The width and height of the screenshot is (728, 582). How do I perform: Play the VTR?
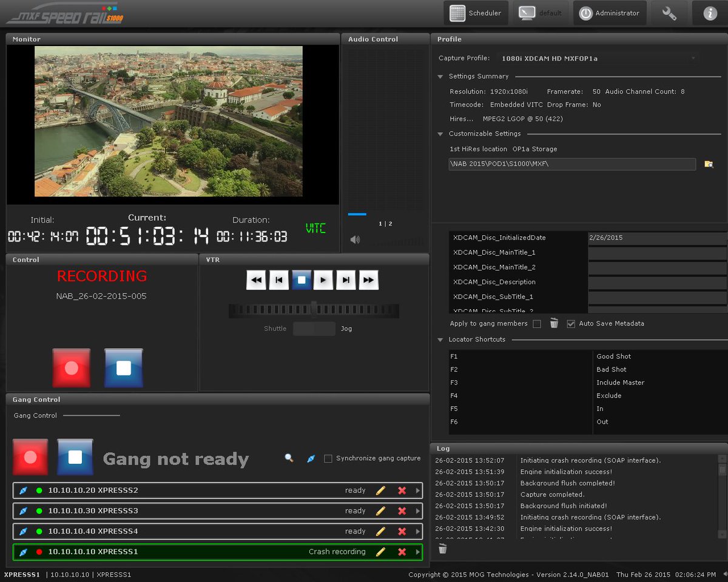click(x=323, y=280)
